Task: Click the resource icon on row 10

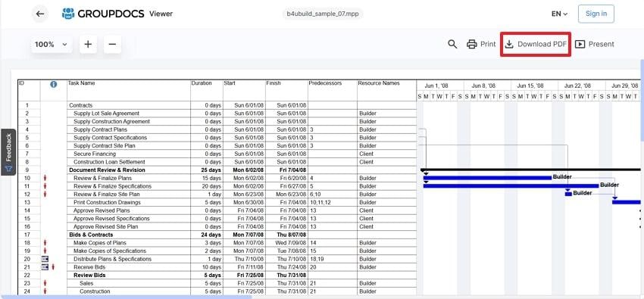Action: click(45, 178)
